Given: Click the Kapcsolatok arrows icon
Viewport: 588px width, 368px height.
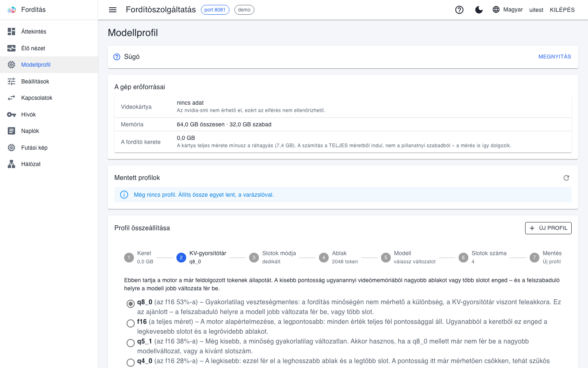Looking at the screenshot, I should pyautogui.click(x=11, y=98).
